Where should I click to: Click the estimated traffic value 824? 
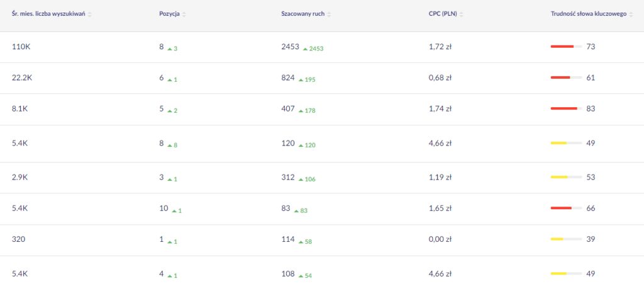click(287, 77)
